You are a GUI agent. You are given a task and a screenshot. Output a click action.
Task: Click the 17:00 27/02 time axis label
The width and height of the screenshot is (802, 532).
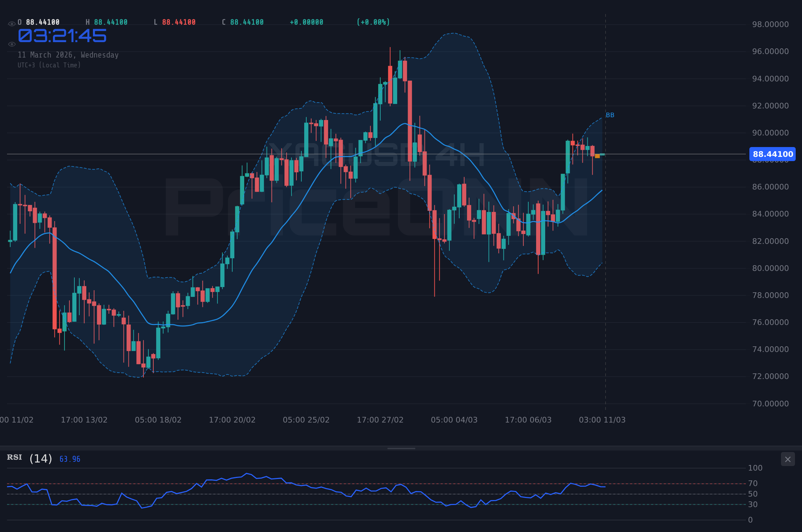pyautogui.click(x=380, y=419)
